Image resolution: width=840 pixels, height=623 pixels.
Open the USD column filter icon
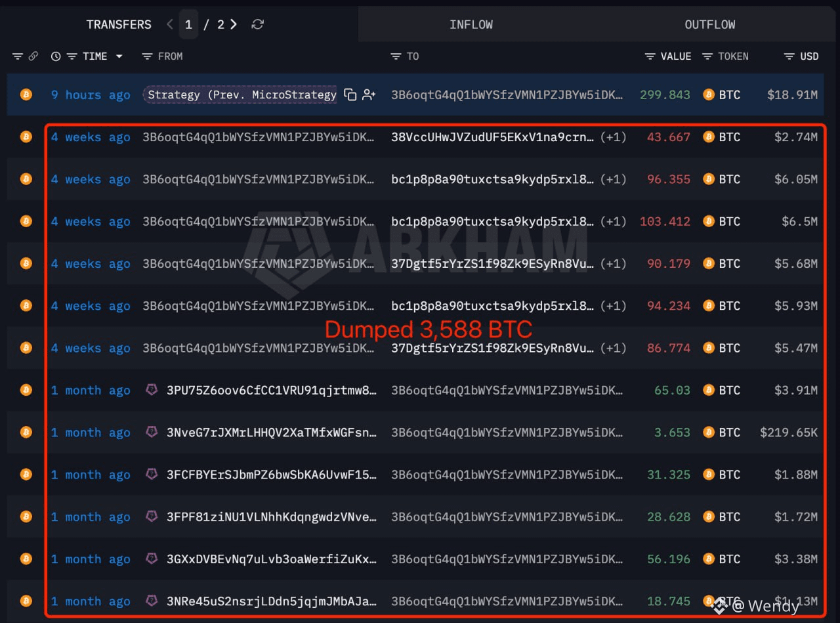point(789,56)
